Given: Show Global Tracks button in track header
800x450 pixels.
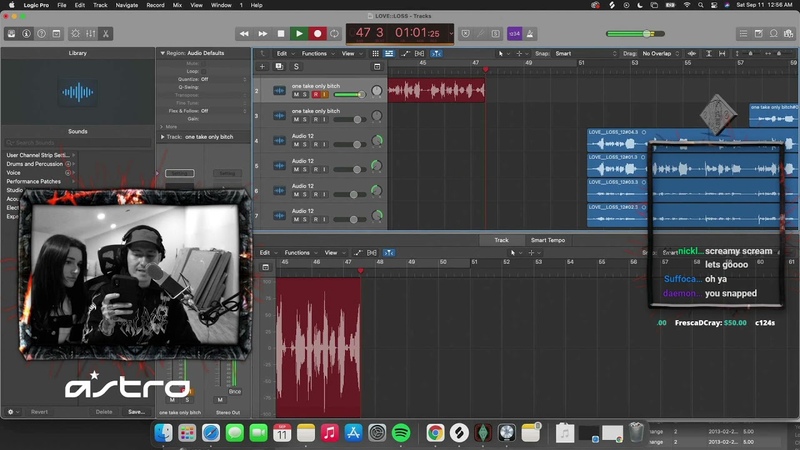Looking at the screenshot, I should tap(377, 66).
